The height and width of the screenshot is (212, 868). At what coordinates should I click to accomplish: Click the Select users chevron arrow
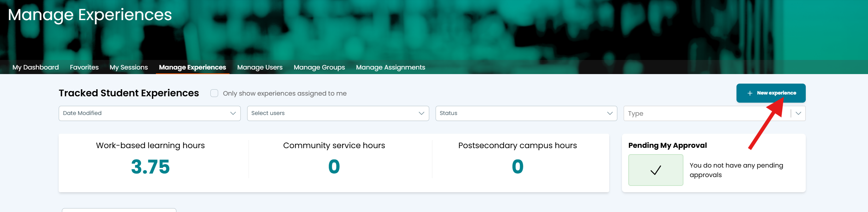(x=421, y=113)
